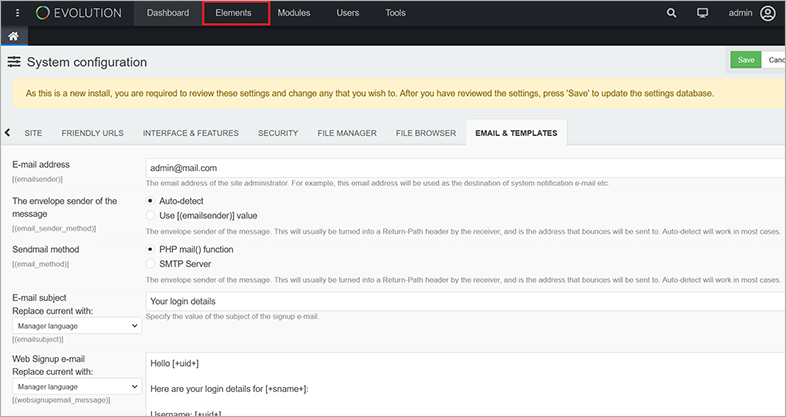Click the three-dot menu icon at top left
This screenshot has height=417, width=786.
pyautogui.click(x=17, y=13)
